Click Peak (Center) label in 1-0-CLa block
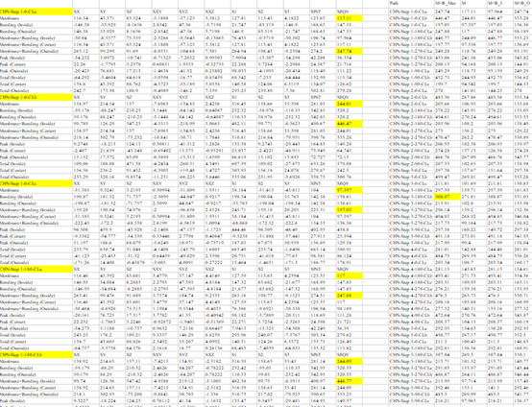532x407 pixels. 12,64
